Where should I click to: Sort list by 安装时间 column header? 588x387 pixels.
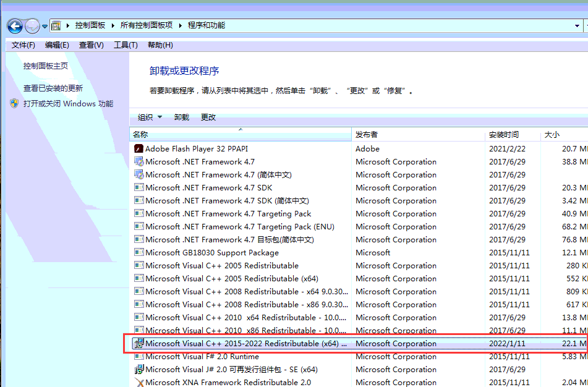(513, 134)
